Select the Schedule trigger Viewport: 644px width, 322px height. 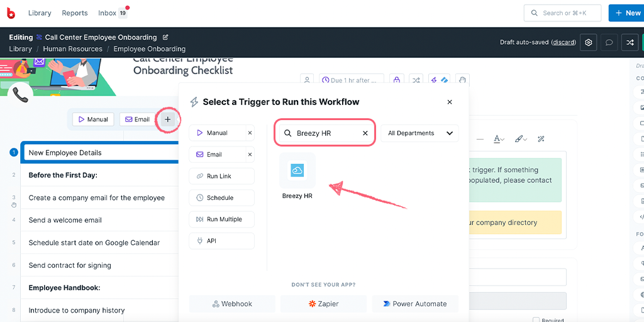pyautogui.click(x=222, y=197)
